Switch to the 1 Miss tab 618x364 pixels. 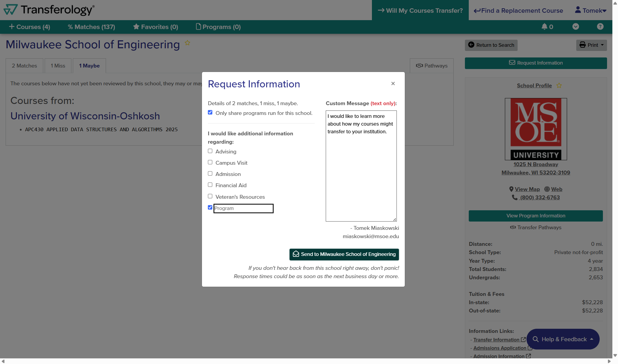tap(58, 66)
